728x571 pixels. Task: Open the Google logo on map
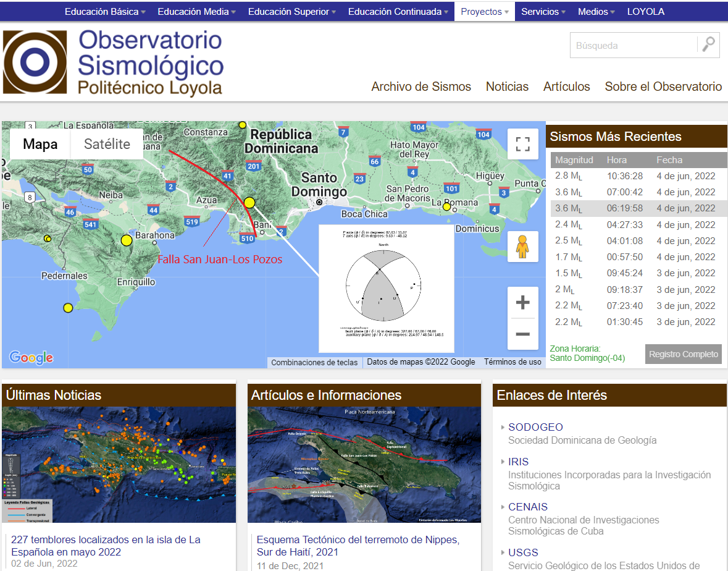point(31,357)
